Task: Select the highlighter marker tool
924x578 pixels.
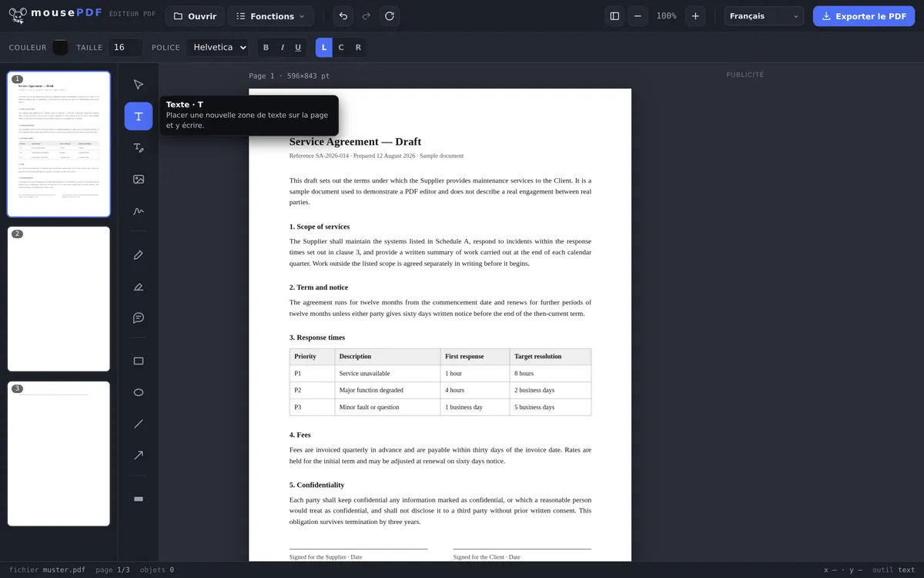Action: tap(139, 287)
